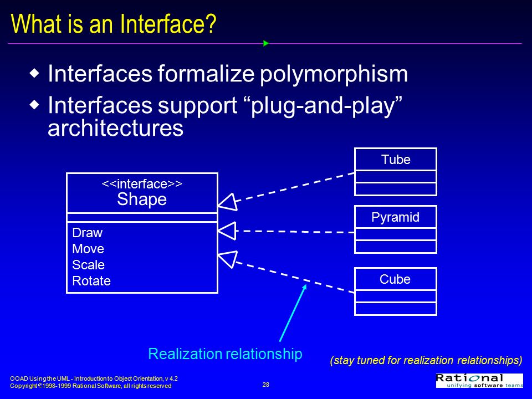Screen dimensions: 532x399
Task: Click the "Realization relationship" label
Action: pos(226,354)
